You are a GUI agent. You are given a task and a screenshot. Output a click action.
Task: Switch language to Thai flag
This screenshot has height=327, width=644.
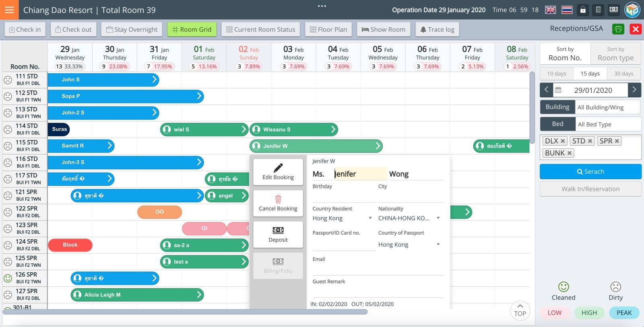[567, 10]
